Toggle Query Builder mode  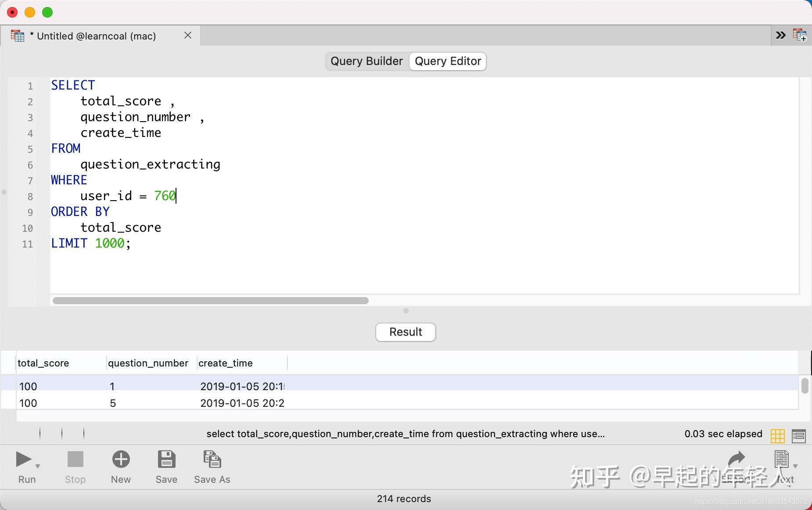click(366, 61)
